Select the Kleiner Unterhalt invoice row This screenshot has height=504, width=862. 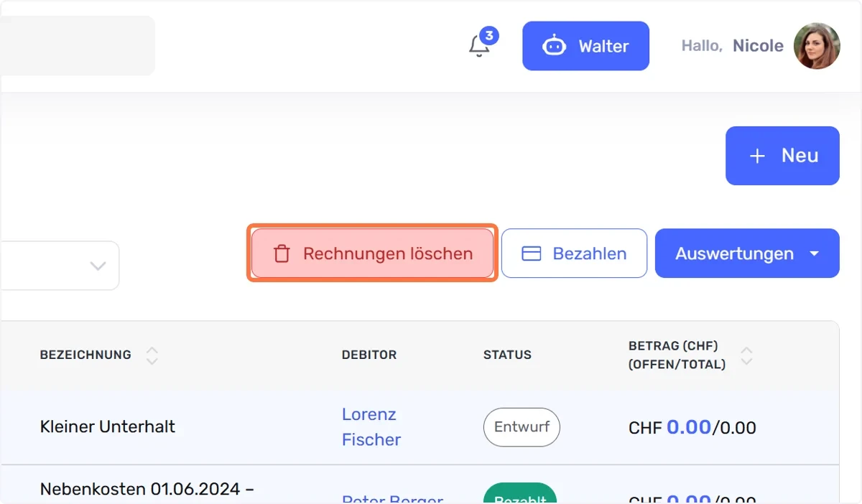[x=420, y=427]
